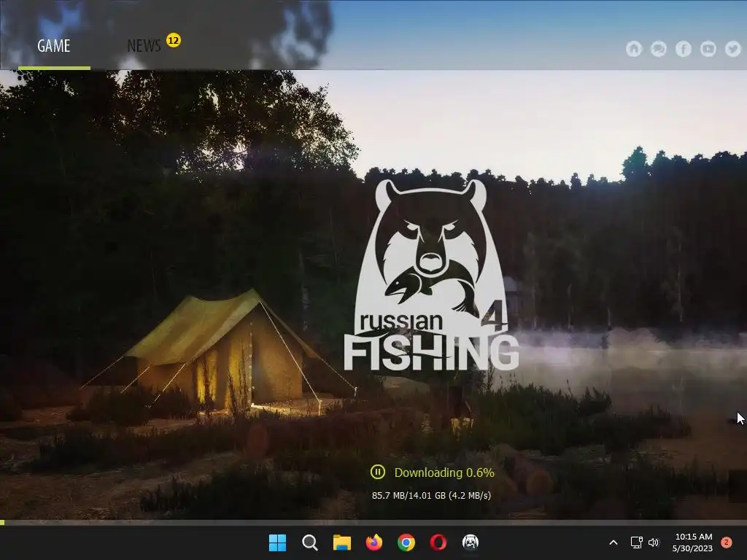The width and height of the screenshot is (747, 560).
Task: Open notifications badge showing 2
Action: 727,542
